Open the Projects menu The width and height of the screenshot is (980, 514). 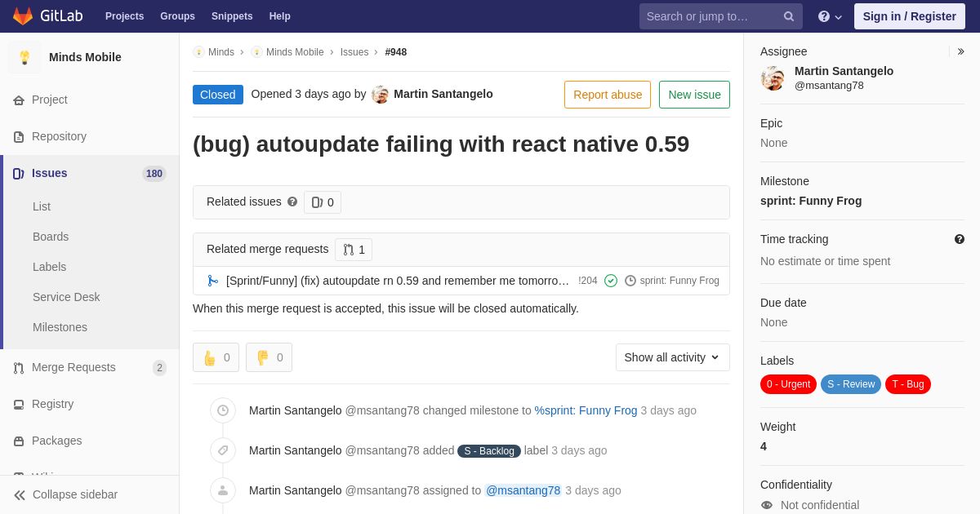tap(124, 16)
